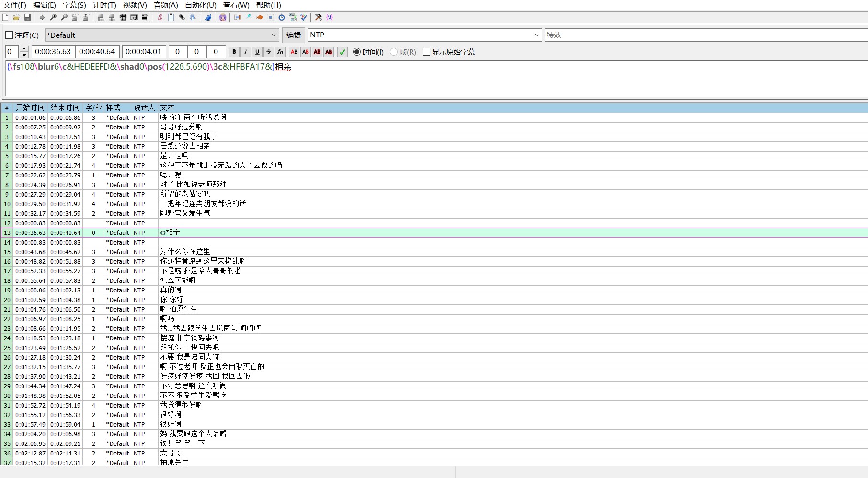Viewport: 868px width, 478px height.
Task: Increase layer number with up arrow
Action: [x=24, y=48]
